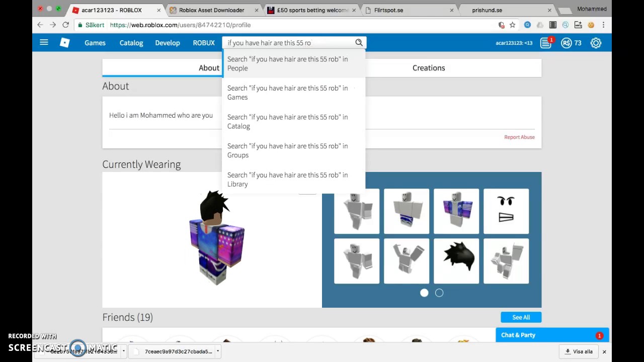Search the query in Catalog suggestion
The width and height of the screenshot is (644, 362).
pos(294,122)
